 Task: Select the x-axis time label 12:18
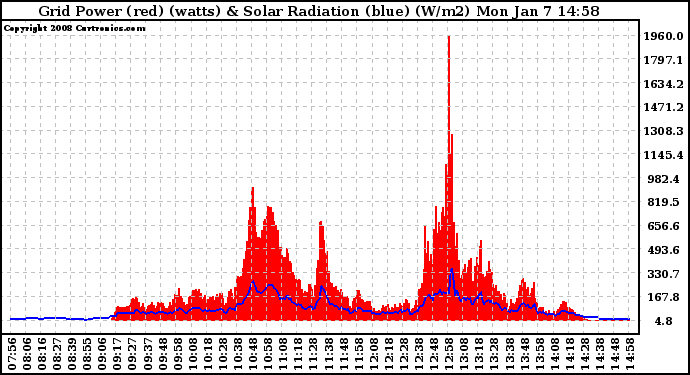pyautogui.click(x=389, y=354)
